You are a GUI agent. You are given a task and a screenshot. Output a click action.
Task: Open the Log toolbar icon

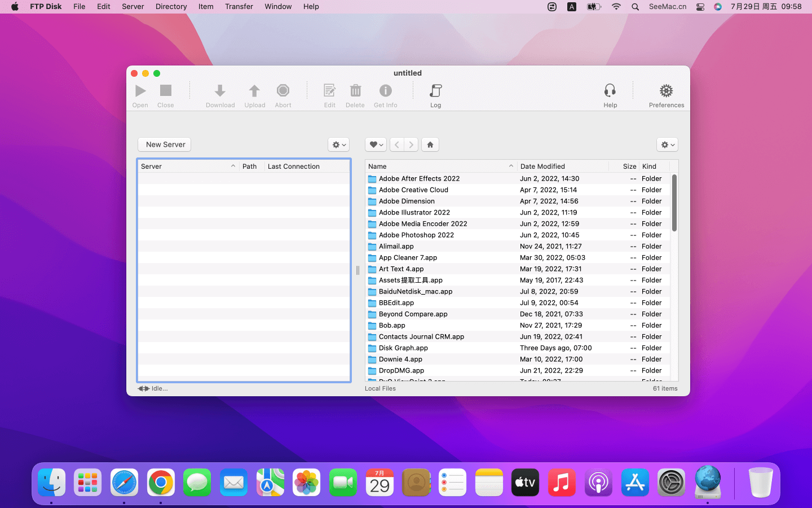pos(435,91)
